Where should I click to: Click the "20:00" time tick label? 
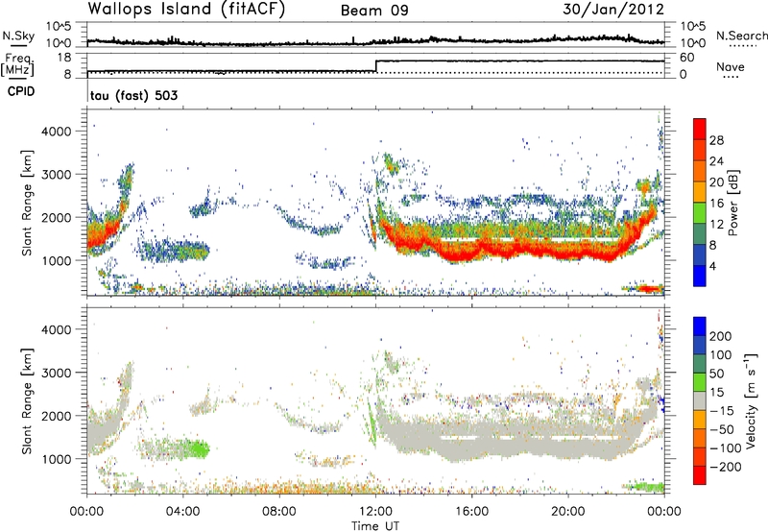(567, 512)
